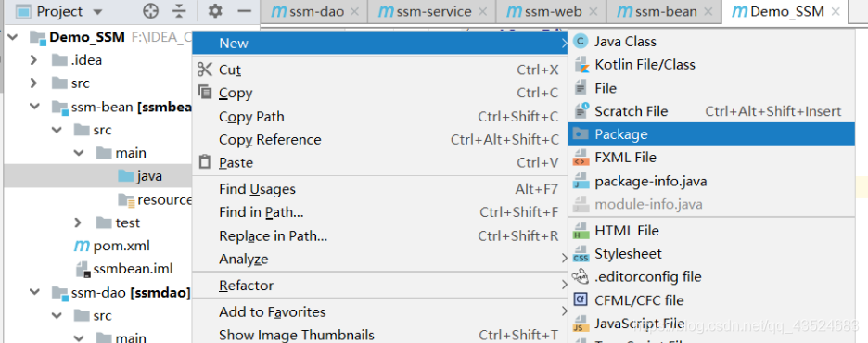Create a new .editorconfig file
The image size is (868, 343).
pyautogui.click(x=711, y=276)
